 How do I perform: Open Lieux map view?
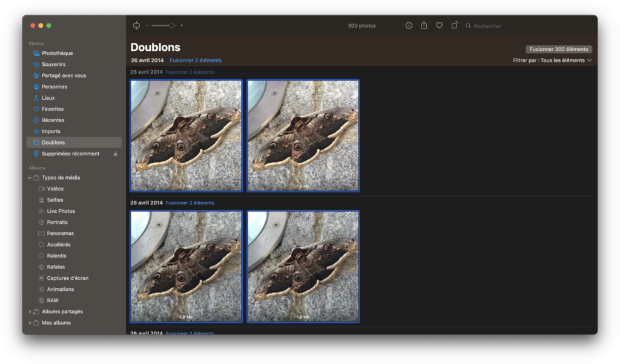(74, 98)
